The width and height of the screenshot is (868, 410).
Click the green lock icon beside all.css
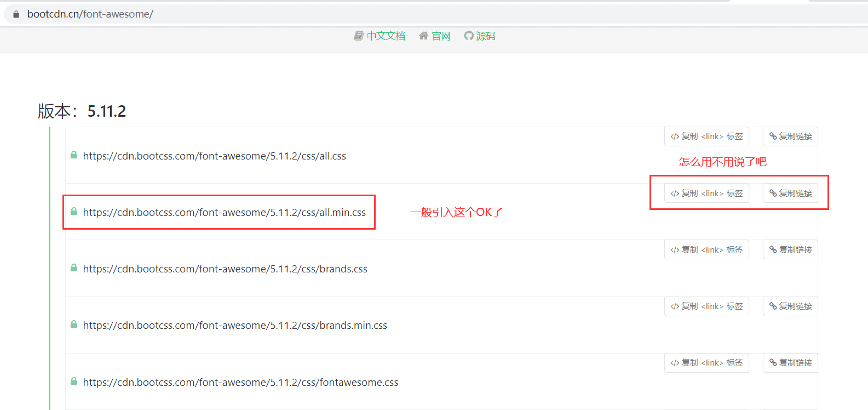tap(74, 155)
